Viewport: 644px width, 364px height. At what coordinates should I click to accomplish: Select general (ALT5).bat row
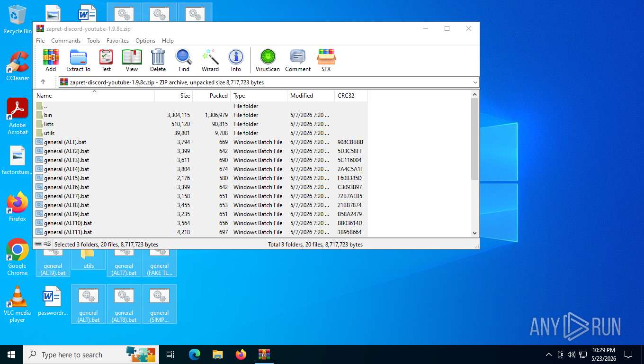pyautogui.click(x=200, y=178)
